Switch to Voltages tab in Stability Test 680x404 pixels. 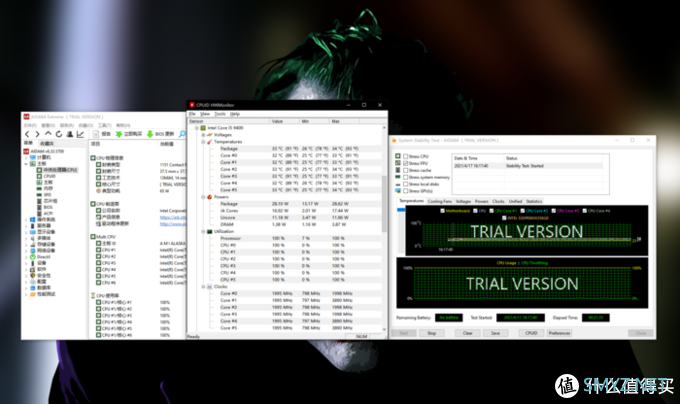coord(463,202)
